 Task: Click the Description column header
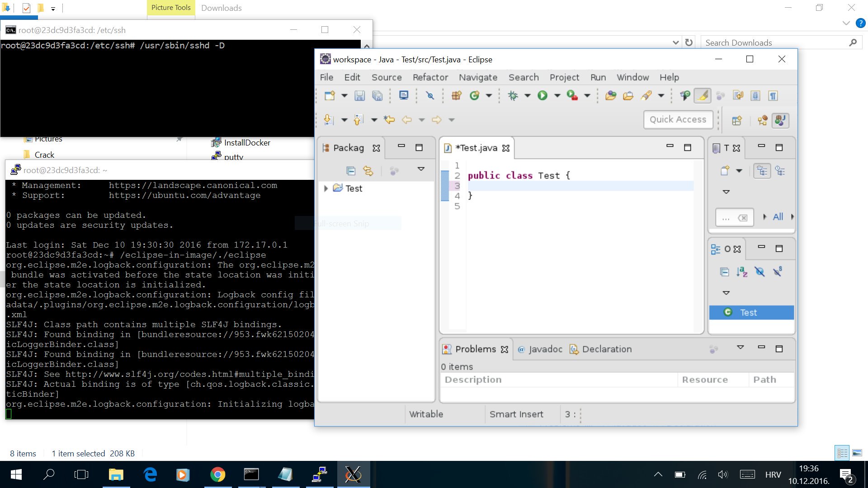point(559,380)
